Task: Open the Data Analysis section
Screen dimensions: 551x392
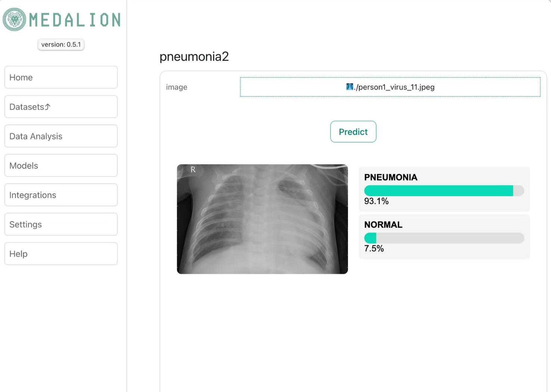Action: (61, 136)
